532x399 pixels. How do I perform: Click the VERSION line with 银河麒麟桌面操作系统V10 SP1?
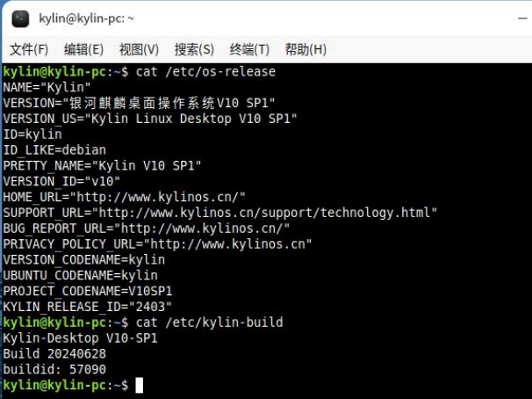pyautogui.click(x=139, y=103)
